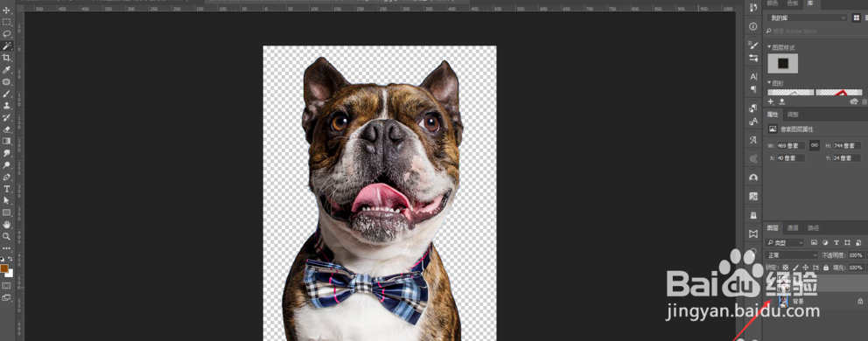Delete library item with trash icon
Image resolution: width=868 pixels, height=341 pixels.
pos(864,101)
